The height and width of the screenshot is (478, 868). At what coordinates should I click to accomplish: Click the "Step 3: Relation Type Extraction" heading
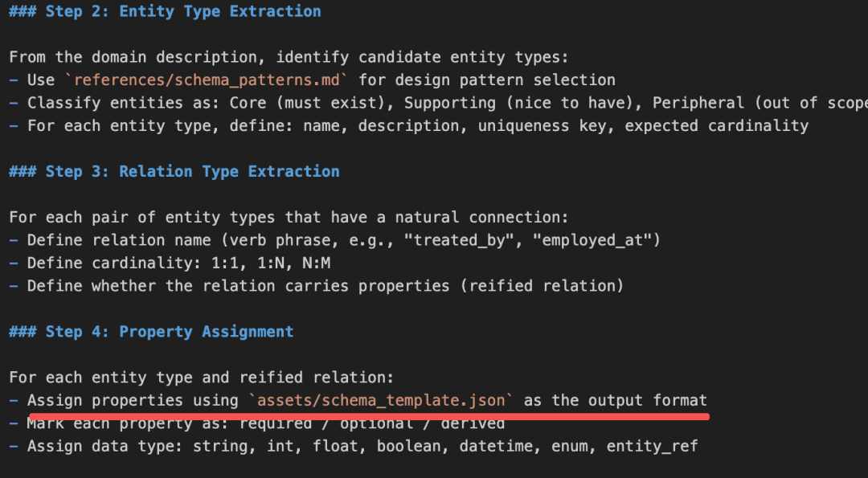click(174, 171)
